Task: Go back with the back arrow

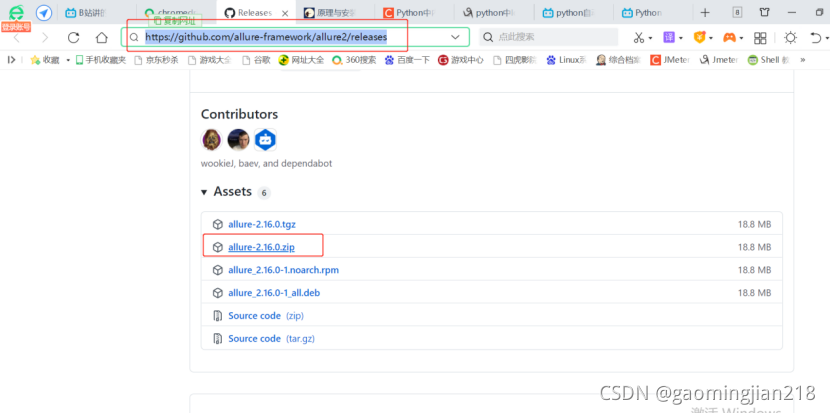Action: 17,38
